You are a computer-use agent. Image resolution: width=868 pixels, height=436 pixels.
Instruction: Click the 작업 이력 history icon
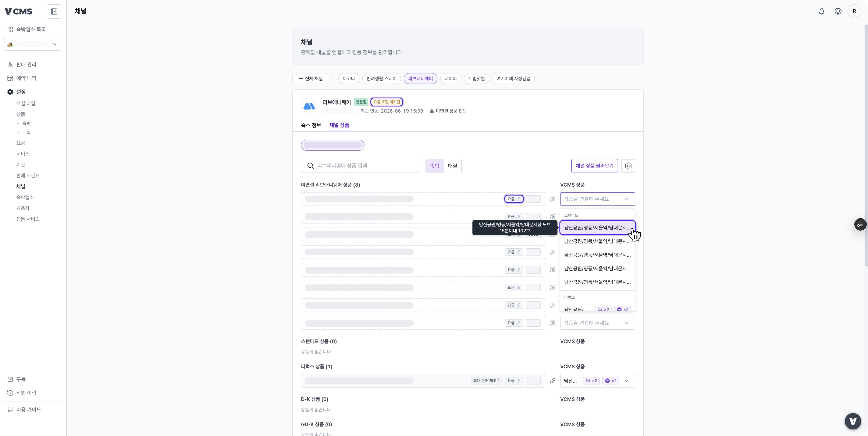pyautogui.click(x=10, y=393)
